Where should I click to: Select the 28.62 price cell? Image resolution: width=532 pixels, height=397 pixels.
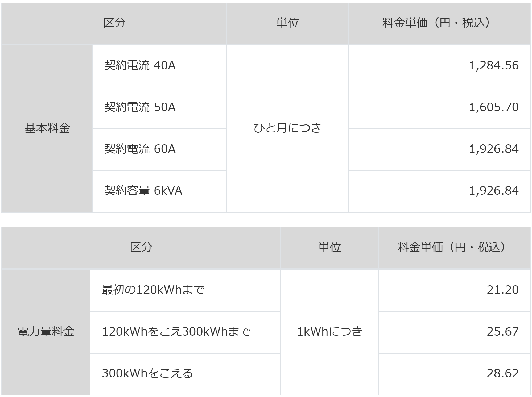point(455,374)
